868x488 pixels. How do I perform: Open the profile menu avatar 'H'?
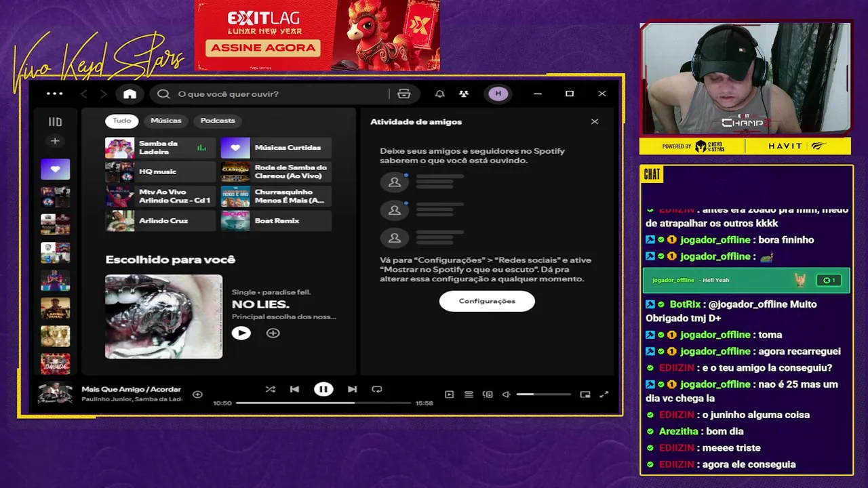point(498,94)
